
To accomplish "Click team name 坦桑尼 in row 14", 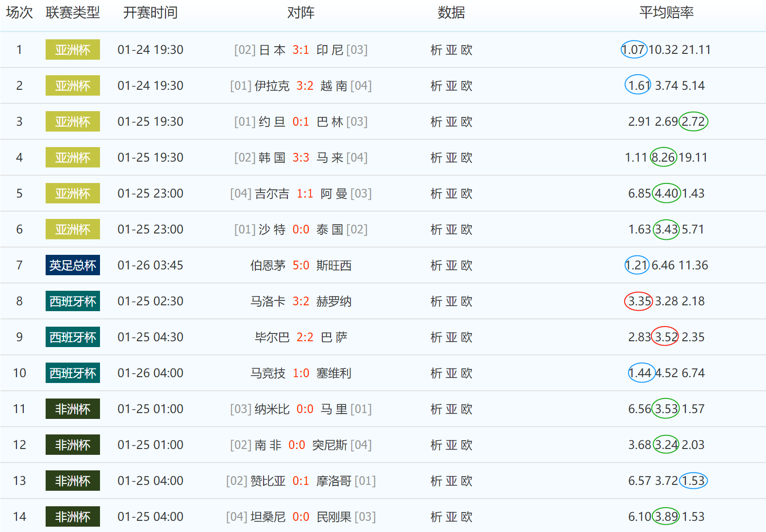I will click(x=267, y=517).
